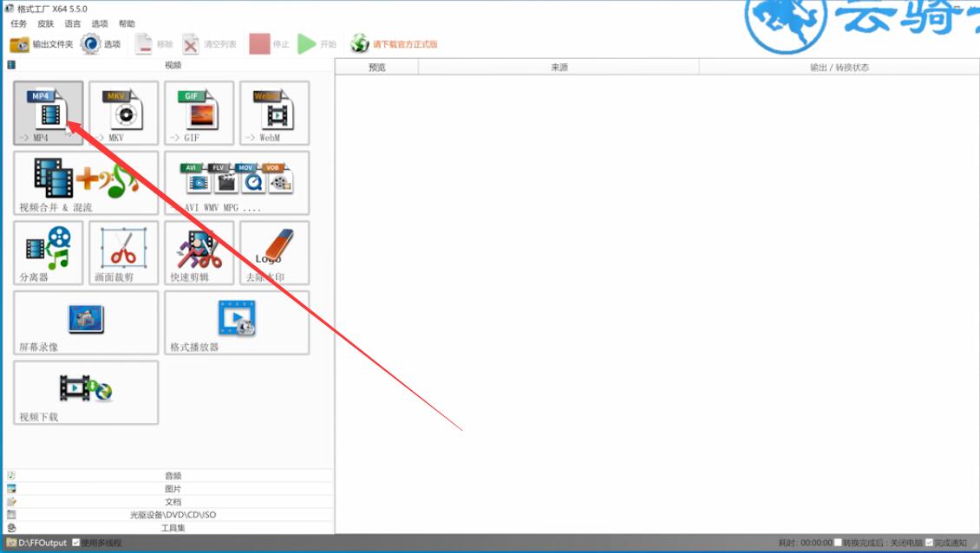
Task: Click the globe download icon in the toolbar
Action: point(359,43)
